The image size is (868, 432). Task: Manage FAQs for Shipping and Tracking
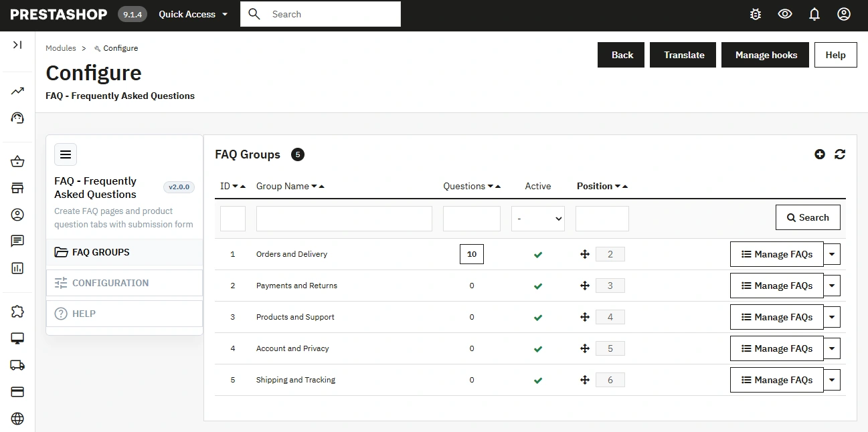tap(776, 380)
